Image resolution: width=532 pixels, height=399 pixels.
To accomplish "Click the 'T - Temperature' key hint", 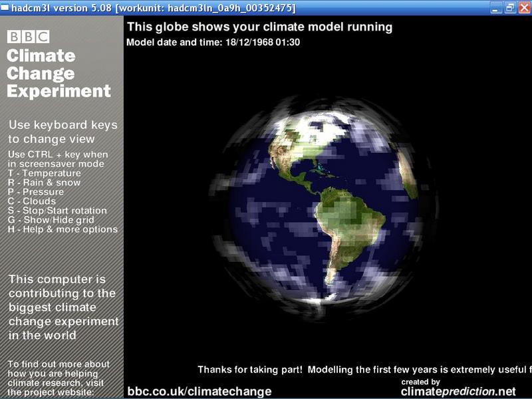I will coord(45,173).
